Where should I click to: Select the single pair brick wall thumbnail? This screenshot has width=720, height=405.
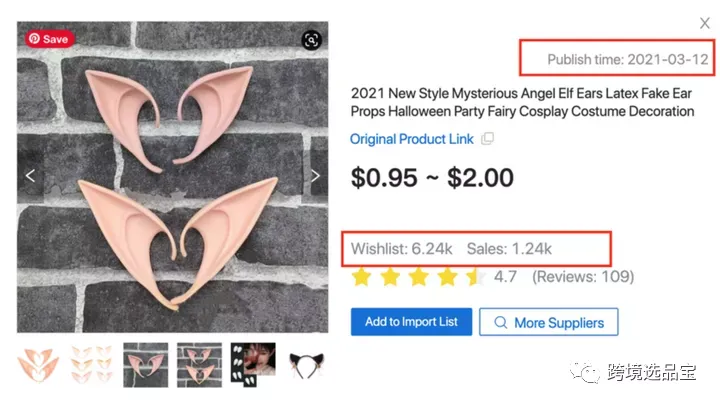click(146, 365)
